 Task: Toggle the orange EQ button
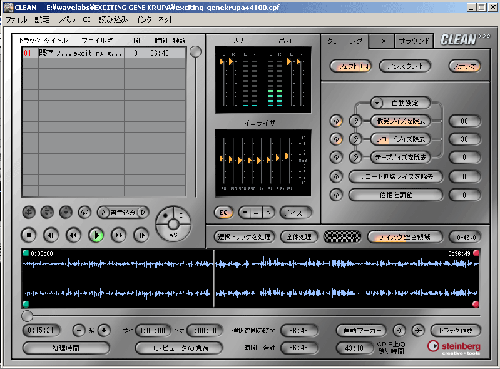coord(223,212)
